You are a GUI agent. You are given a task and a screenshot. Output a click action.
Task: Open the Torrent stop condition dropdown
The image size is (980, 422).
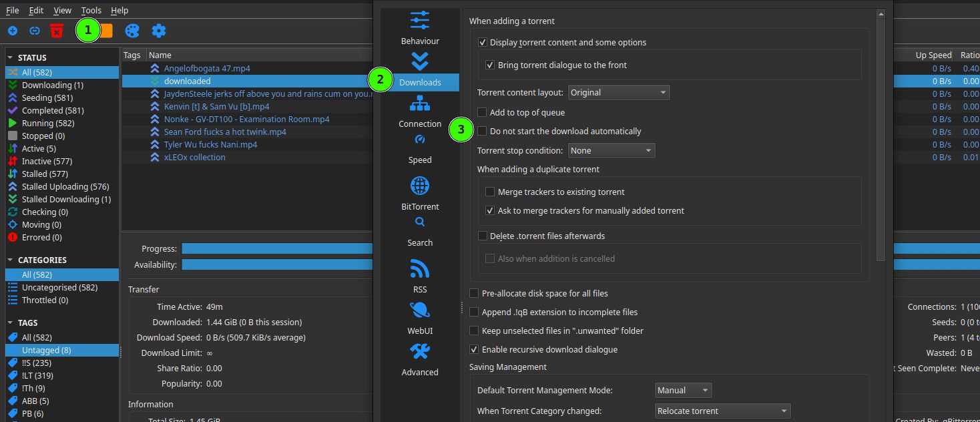point(611,151)
